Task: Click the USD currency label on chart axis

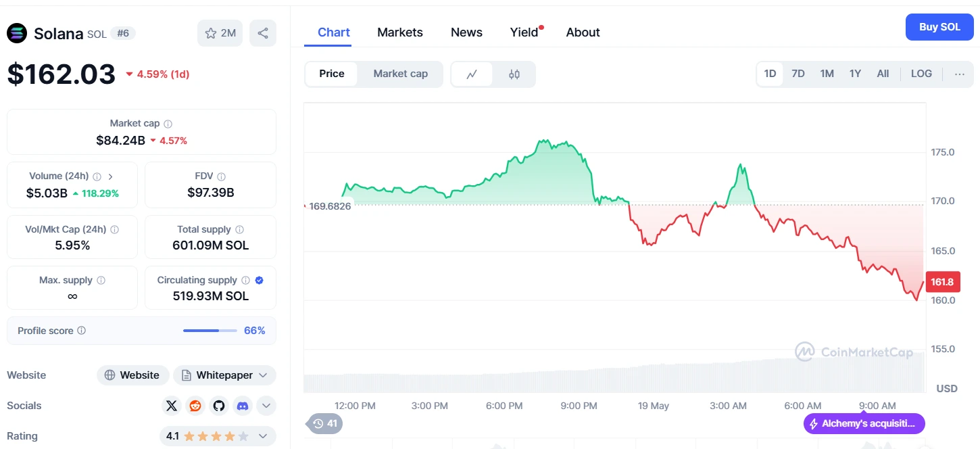Action: (x=947, y=389)
